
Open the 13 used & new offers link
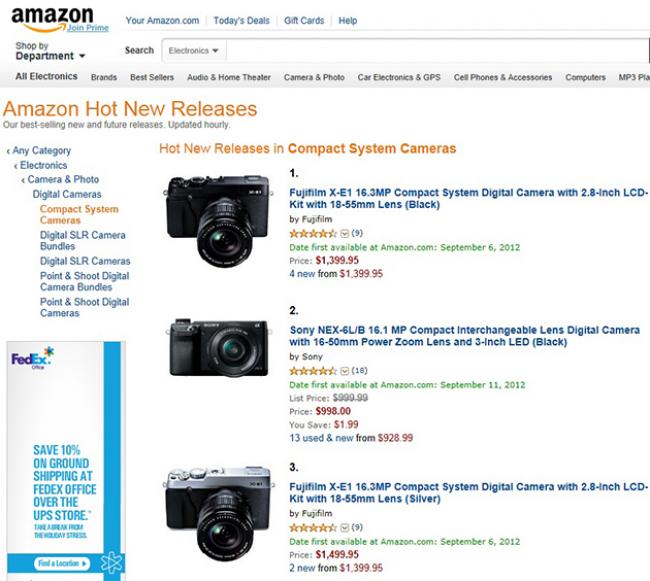click(321, 438)
